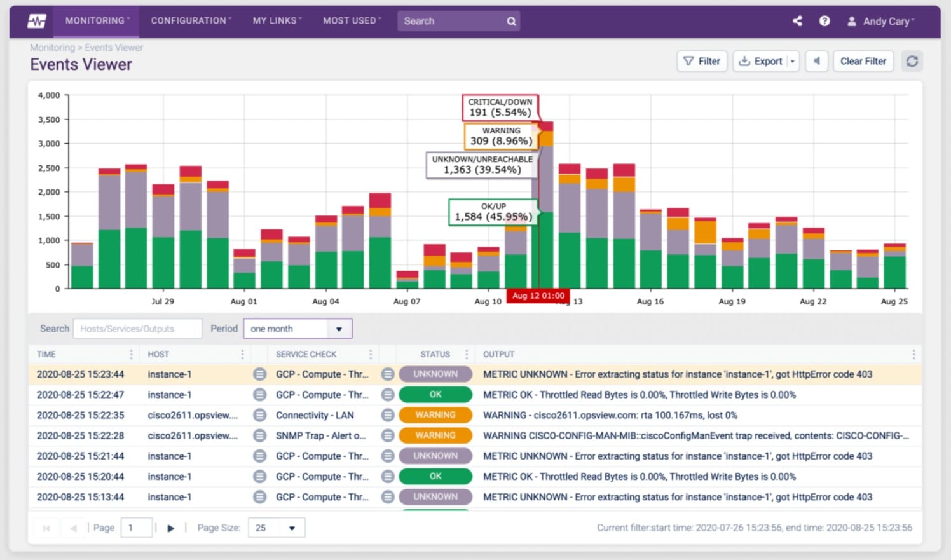Click the Clear Filter button
Viewport: 951px width, 560px height.
coord(863,61)
